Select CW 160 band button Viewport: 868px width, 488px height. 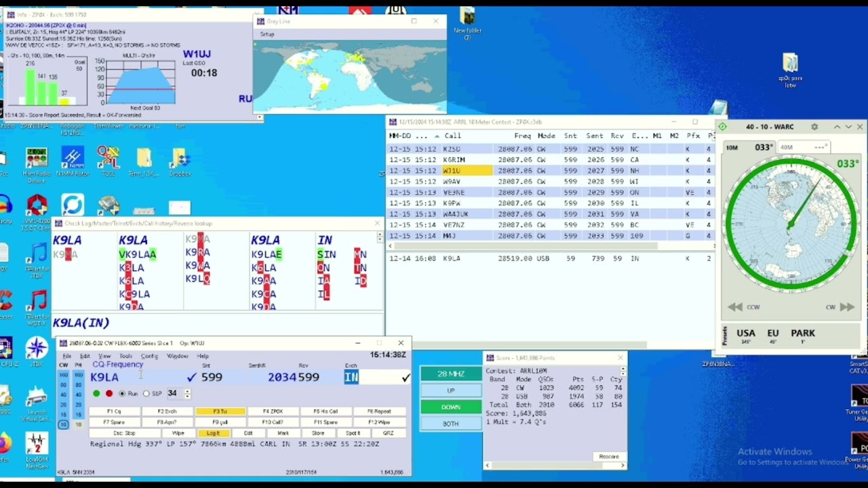(63, 375)
